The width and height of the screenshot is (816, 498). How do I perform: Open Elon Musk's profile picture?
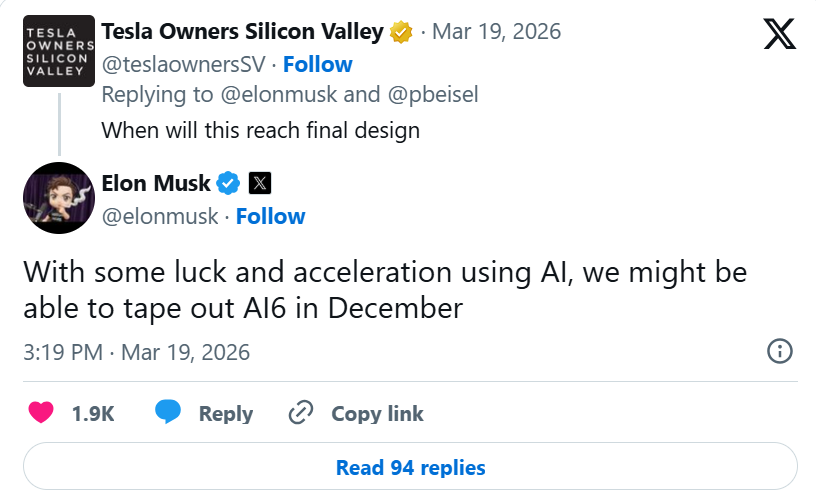click(x=59, y=198)
